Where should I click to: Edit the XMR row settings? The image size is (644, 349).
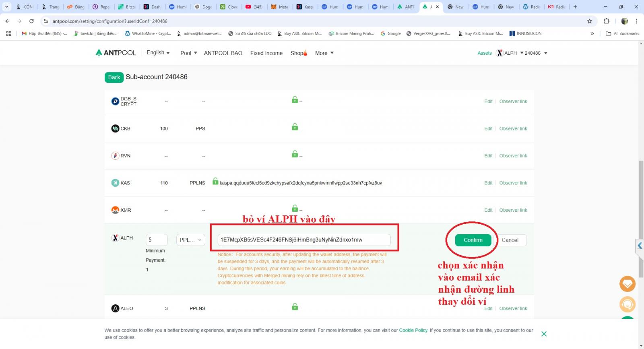pos(488,210)
